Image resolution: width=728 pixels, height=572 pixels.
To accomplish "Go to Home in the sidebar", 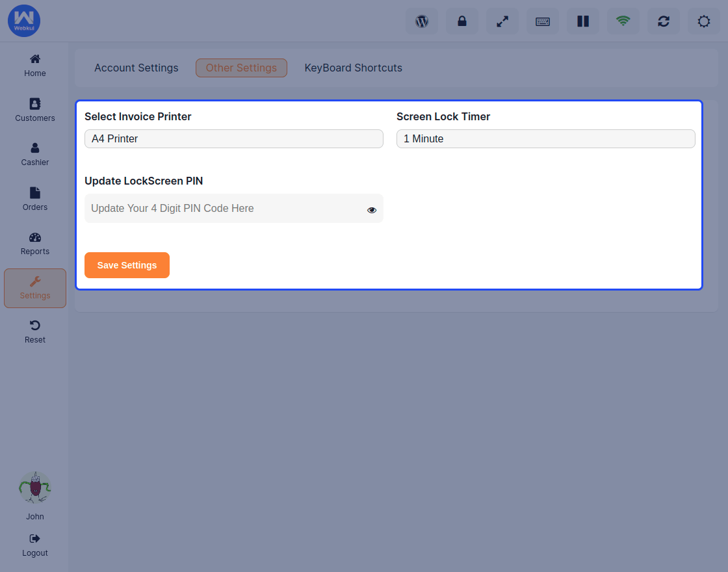I will (35, 66).
